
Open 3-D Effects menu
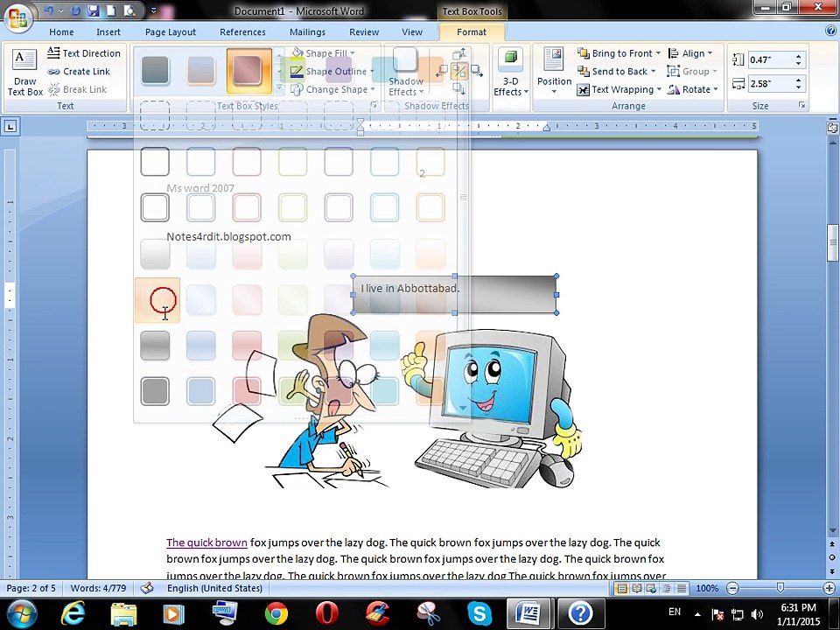point(510,73)
